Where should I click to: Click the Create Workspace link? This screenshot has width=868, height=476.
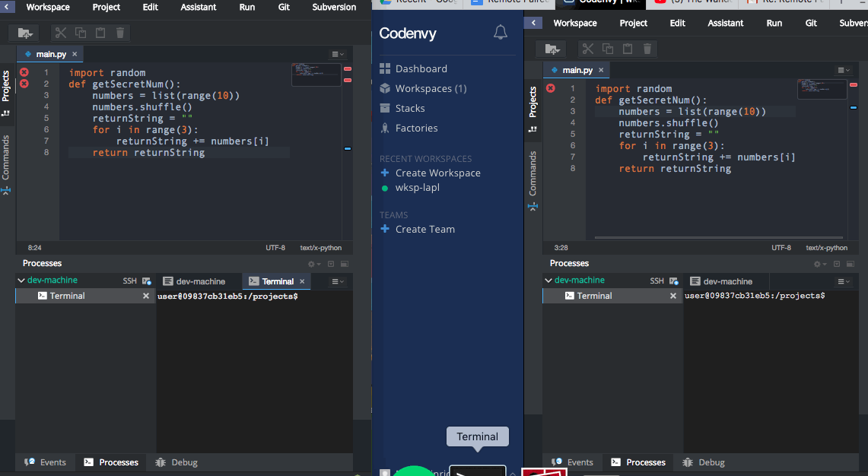(437, 173)
